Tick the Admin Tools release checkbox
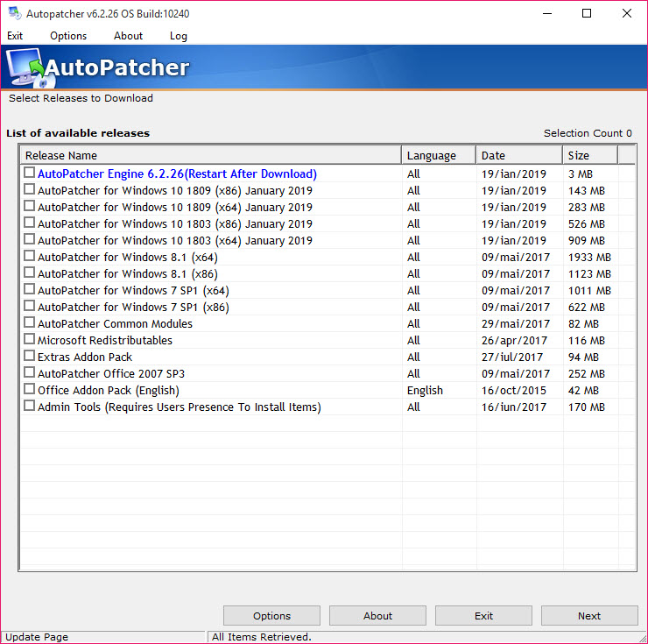The image size is (648, 644). (x=29, y=406)
